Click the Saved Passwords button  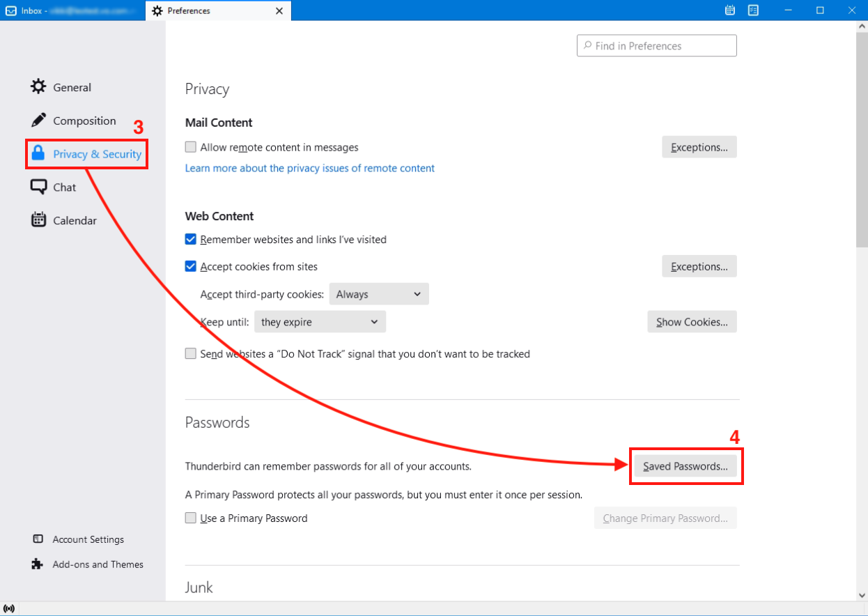click(685, 467)
